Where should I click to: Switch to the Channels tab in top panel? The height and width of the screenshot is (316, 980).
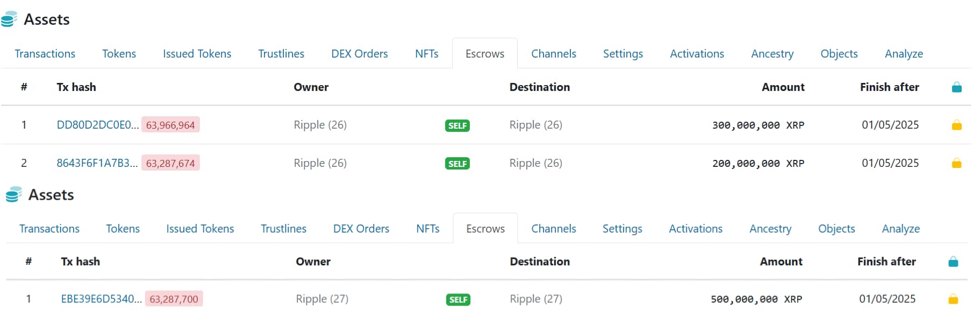click(553, 54)
